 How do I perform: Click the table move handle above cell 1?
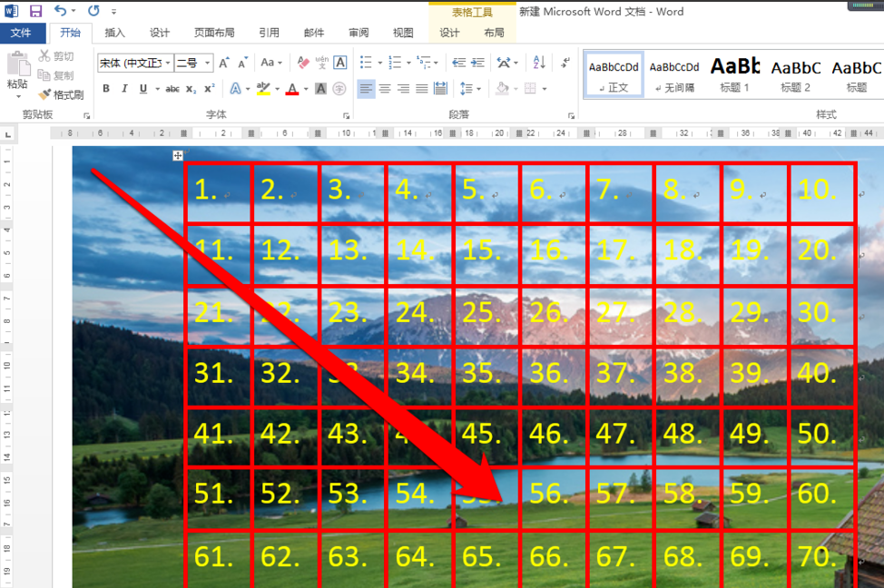pos(178,155)
